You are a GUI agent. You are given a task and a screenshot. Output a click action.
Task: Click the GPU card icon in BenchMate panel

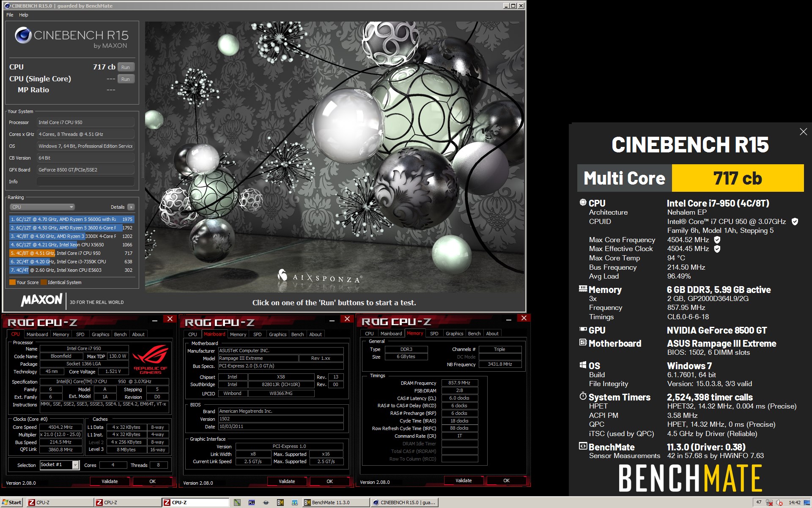[583, 329]
